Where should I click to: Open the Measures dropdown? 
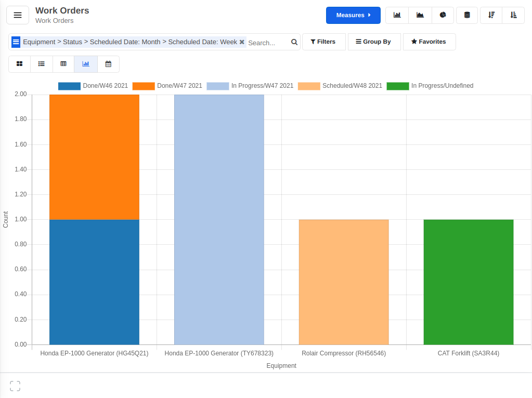click(x=353, y=15)
